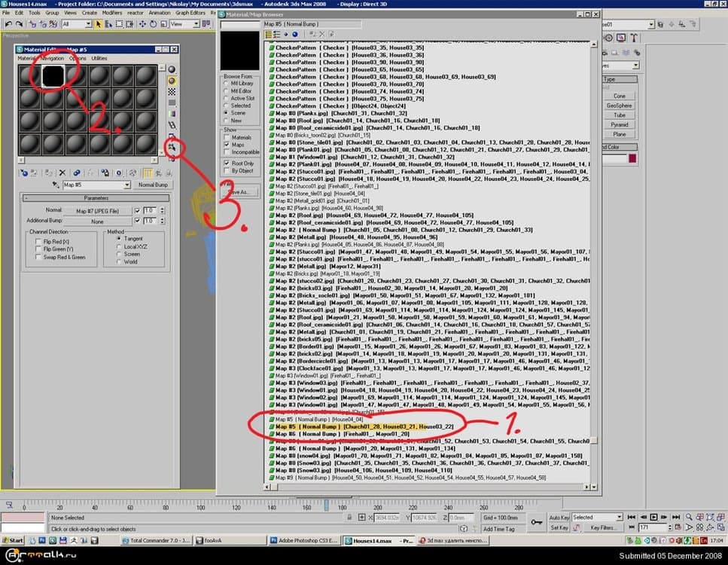Toggle Root Only checkbox

tap(227, 163)
